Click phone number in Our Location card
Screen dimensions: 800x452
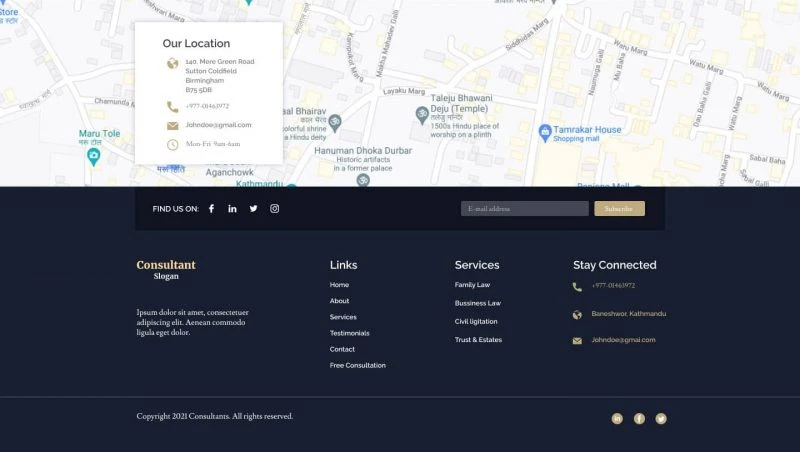click(x=207, y=106)
